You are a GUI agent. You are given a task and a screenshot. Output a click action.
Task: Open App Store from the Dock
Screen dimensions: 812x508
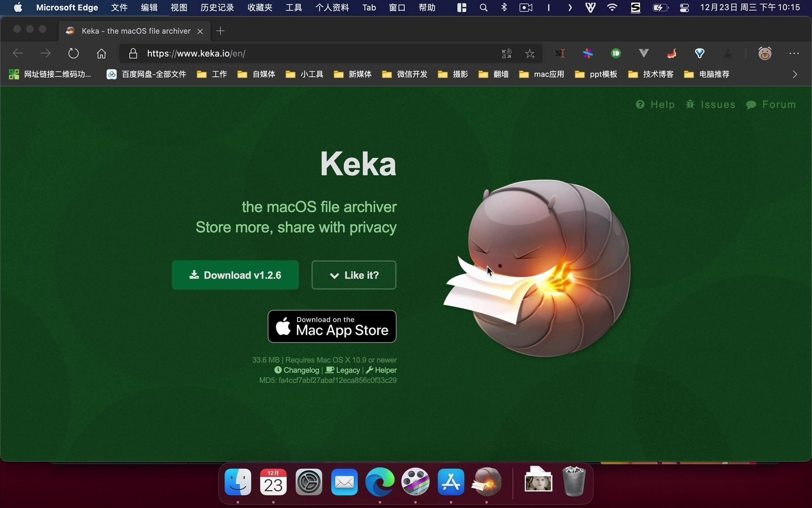(x=451, y=482)
